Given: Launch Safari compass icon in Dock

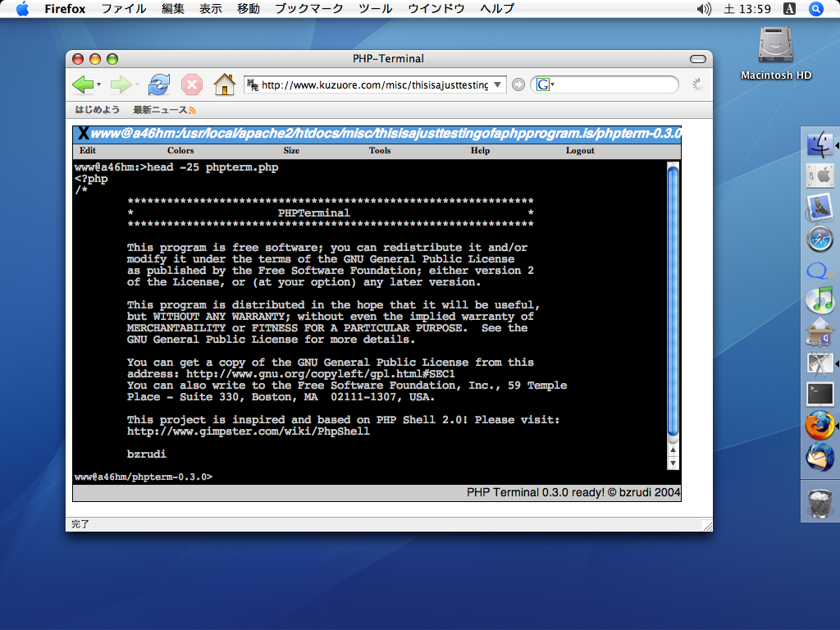Looking at the screenshot, I should (x=819, y=239).
